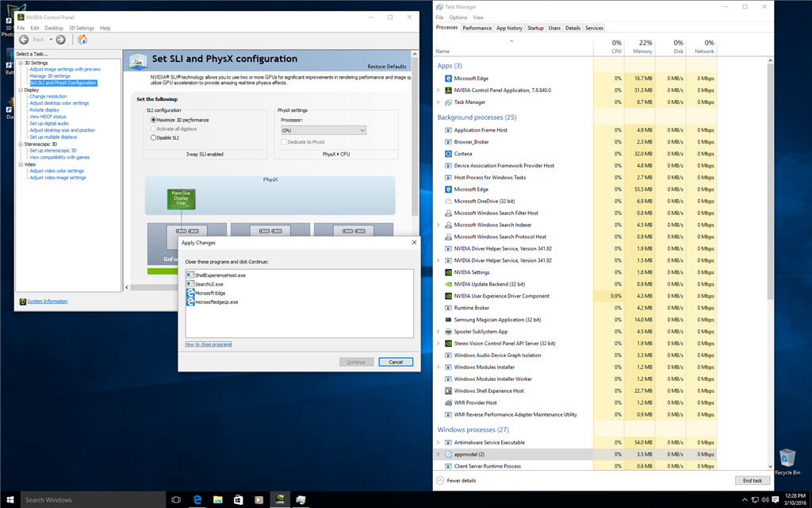The image size is (812, 508).
Task: Click the Cortana process icon in Task Manager
Action: coord(449,154)
